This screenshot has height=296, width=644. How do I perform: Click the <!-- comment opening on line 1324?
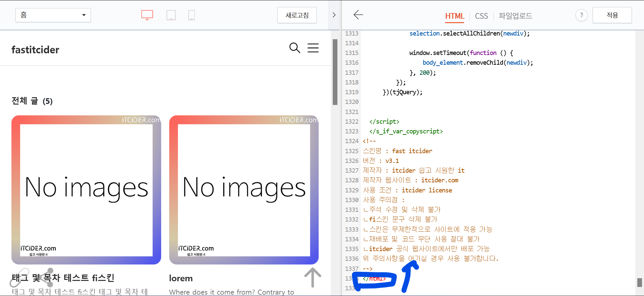369,141
